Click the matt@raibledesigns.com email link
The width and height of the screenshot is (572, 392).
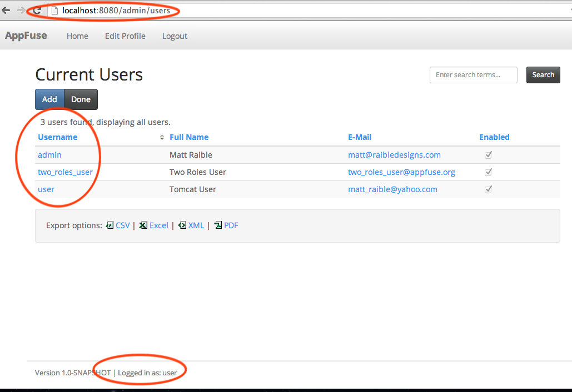(x=394, y=155)
